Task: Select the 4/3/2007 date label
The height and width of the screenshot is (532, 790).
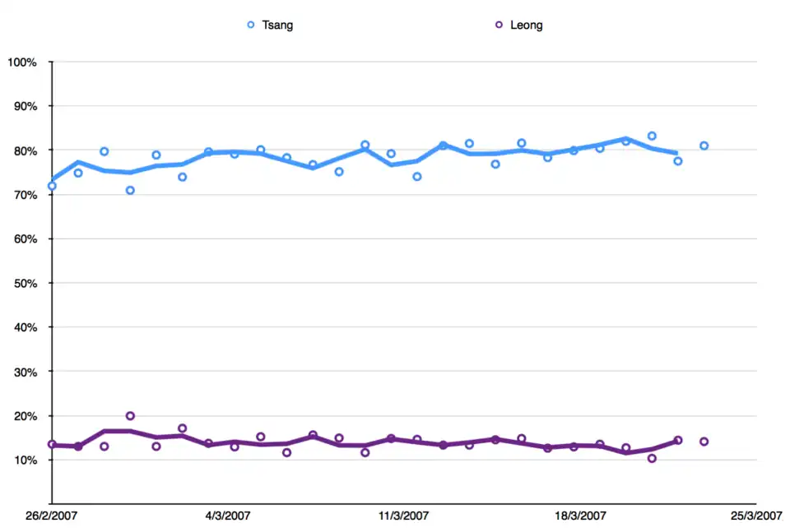Action: pos(228,516)
